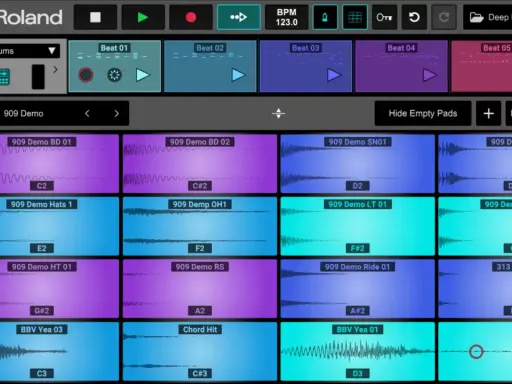Select the Beat 01 clip label
This screenshot has height=384, width=512.
(114, 48)
